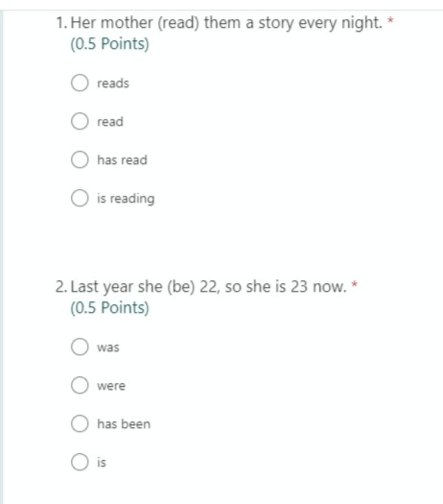Click the red required asterisk on question 1

click(x=391, y=20)
